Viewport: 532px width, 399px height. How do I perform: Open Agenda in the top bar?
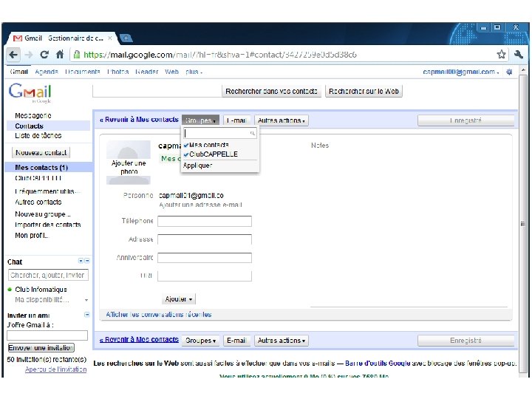point(47,72)
